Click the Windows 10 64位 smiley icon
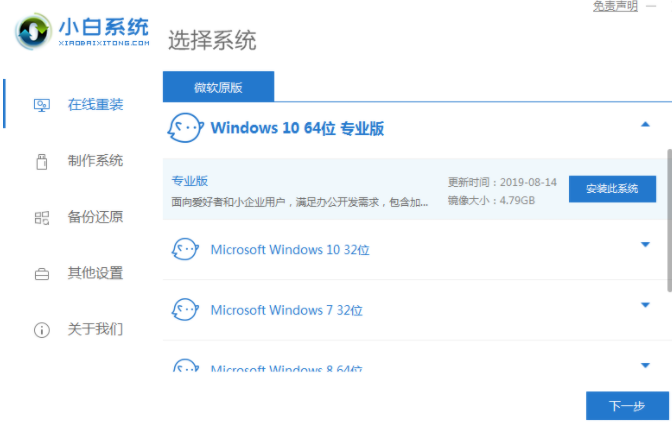This screenshot has width=672, height=423. tap(185, 128)
